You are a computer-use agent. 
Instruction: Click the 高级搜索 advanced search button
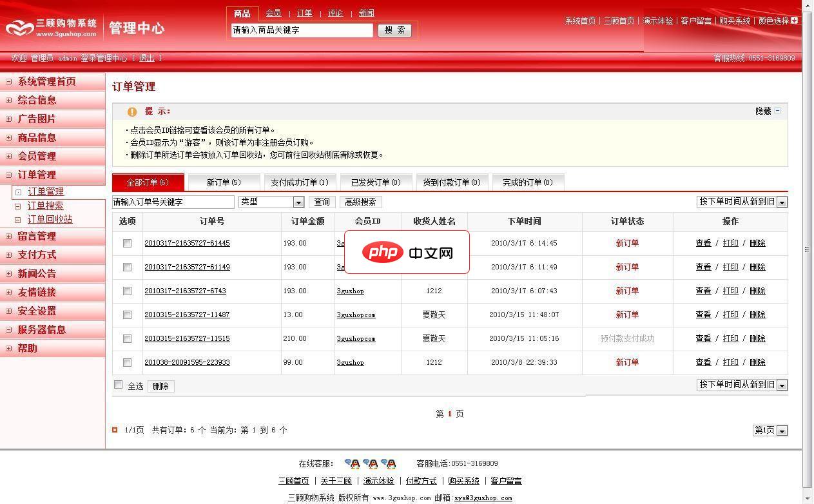pyautogui.click(x=361, y=202)
